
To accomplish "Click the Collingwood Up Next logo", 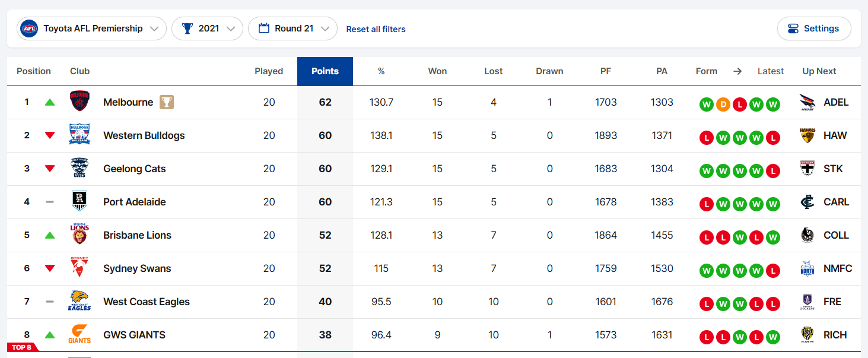I will click(x=807, y=235).
